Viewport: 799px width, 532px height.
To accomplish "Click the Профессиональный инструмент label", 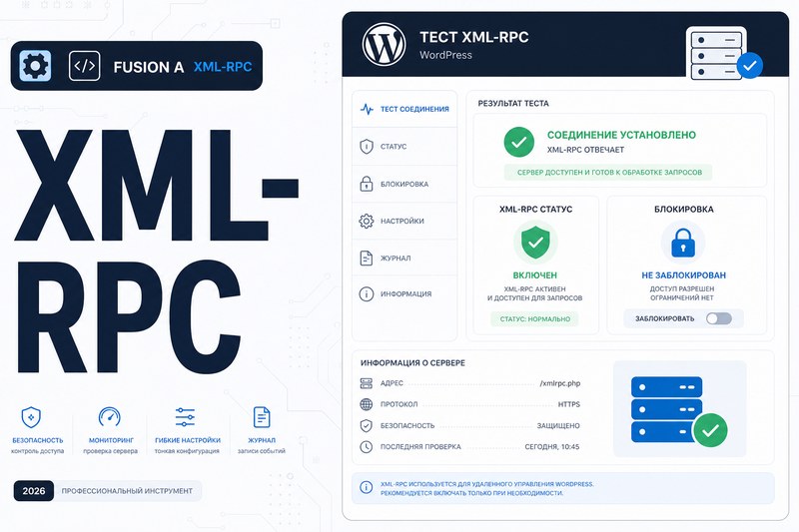I will [127, 491].
